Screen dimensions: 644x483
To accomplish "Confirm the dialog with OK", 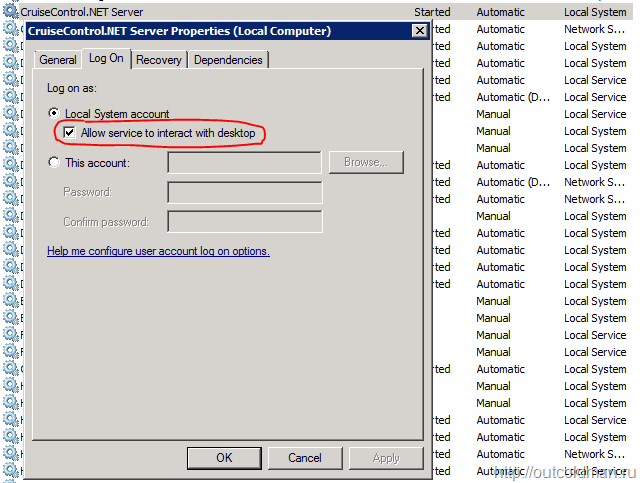I will [x=224, y=458].
